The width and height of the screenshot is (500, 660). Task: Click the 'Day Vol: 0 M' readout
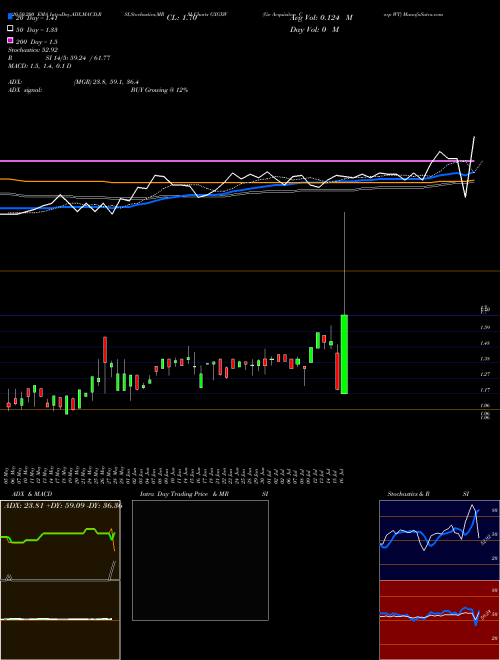point(314,30)
